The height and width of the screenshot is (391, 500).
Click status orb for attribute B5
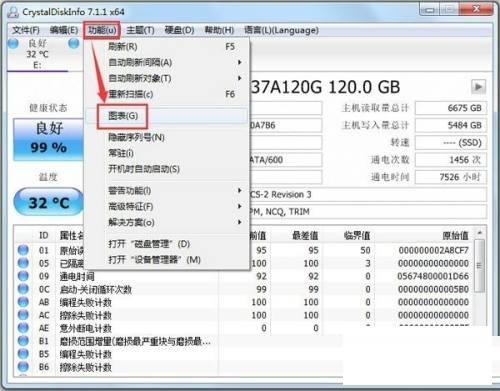23,354
